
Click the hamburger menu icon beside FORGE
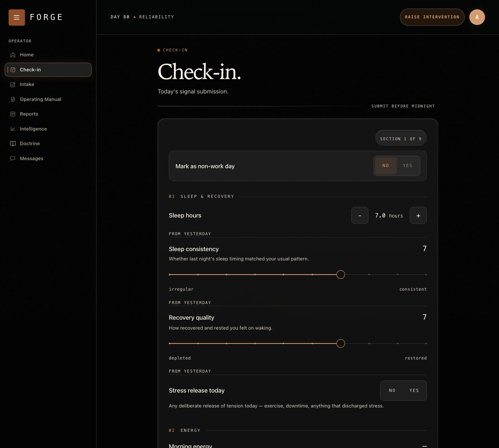coord(17,17)
